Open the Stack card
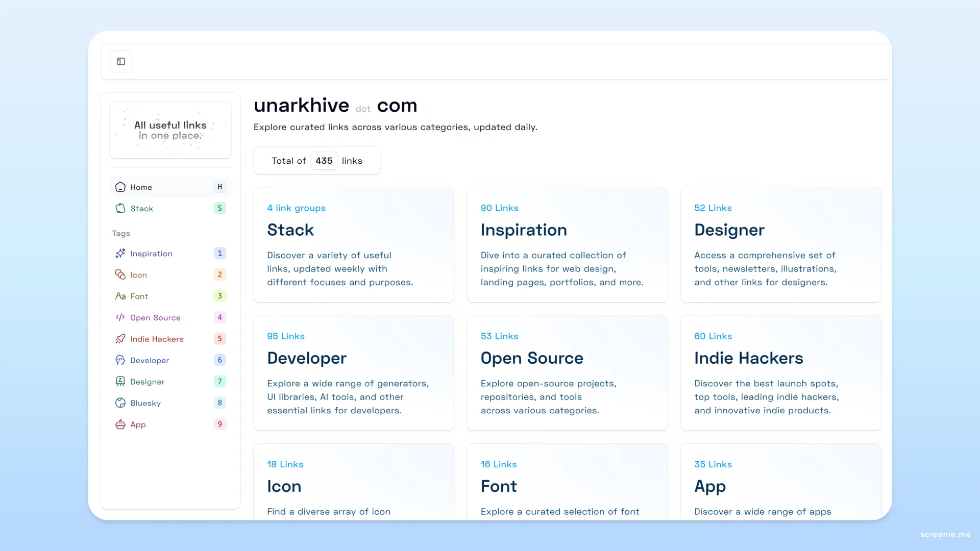Image resolution: width=980 pixels, height=551 pixels. point(354,245)
